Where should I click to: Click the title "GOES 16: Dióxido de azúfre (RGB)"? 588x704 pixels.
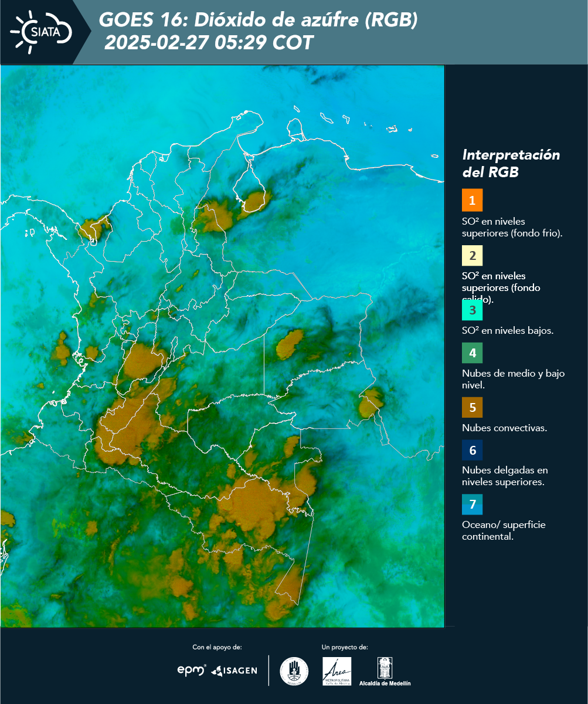(259, 20)
